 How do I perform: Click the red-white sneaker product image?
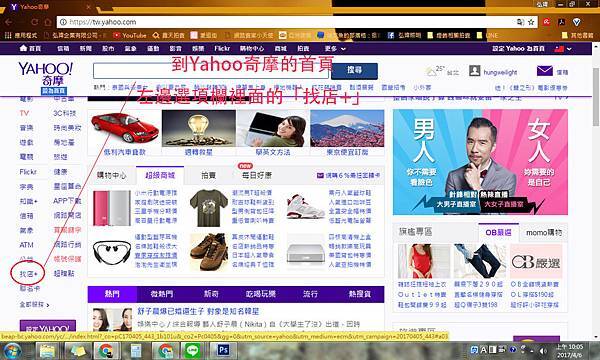click(305, 207)
